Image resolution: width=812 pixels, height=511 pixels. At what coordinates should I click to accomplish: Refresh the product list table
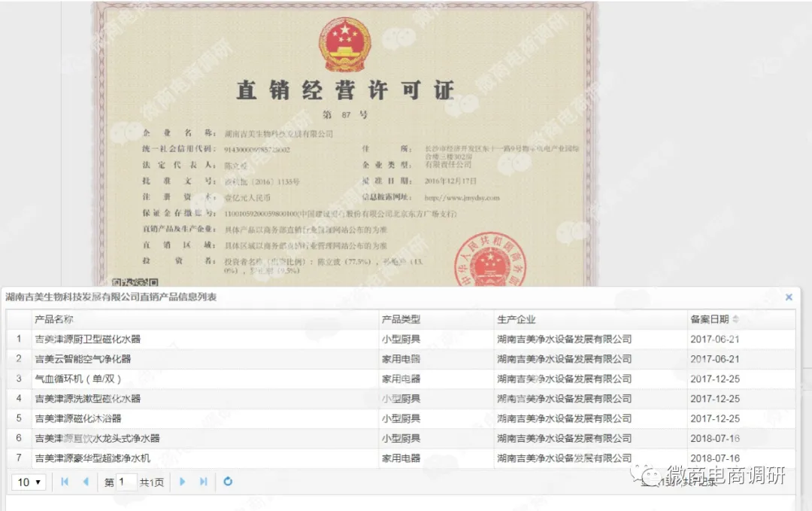point(228,482)
